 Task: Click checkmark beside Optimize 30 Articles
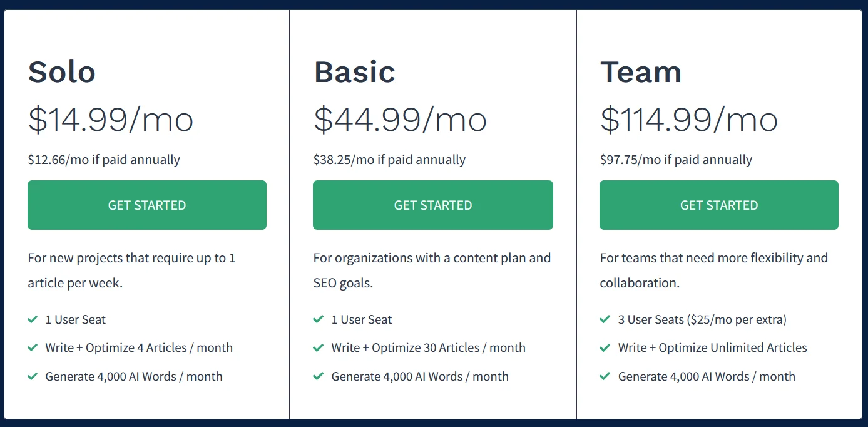point(319,347)
